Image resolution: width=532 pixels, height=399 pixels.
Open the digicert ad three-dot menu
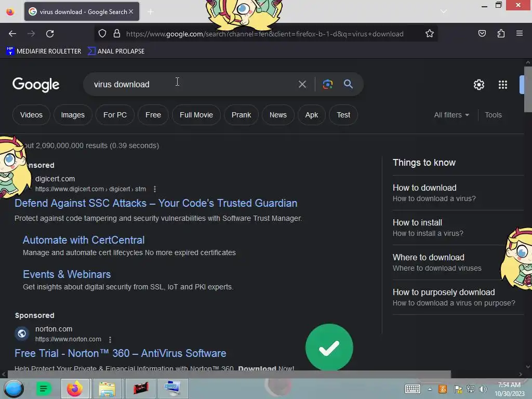tap(155, 189)
